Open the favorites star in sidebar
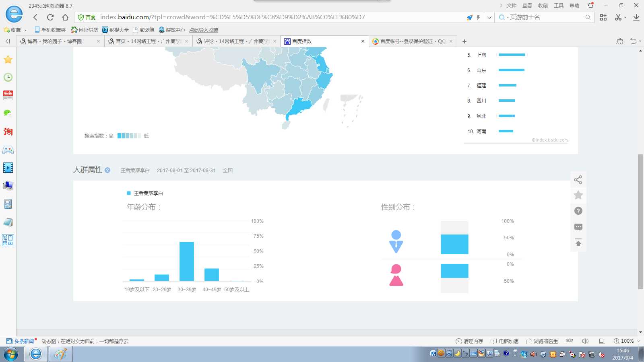Viewport: 644px width, 362px height. pyautogui.click(x=8, y=60)
